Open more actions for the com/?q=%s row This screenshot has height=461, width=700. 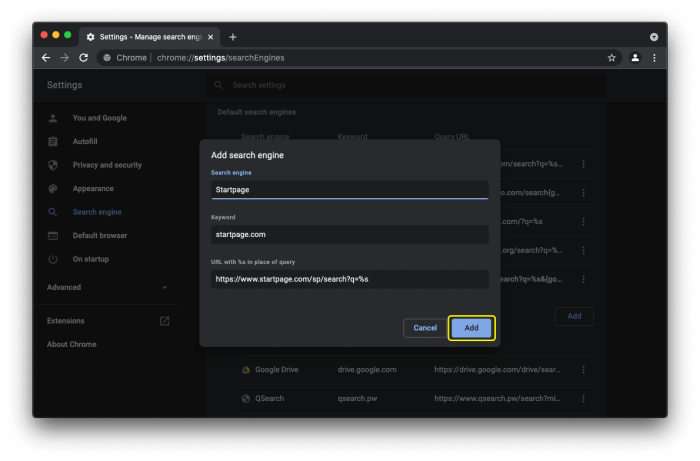(583, 222)
